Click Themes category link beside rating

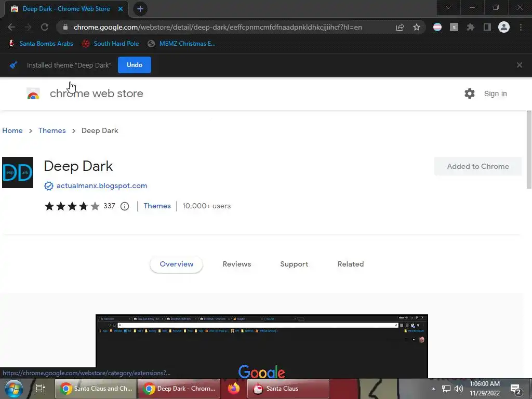[x=157, y=206]
